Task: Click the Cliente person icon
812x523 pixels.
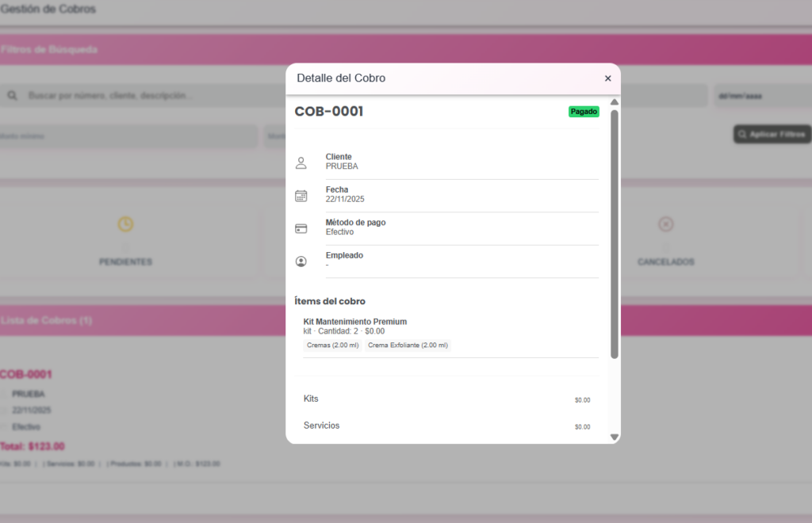Action: (x=301, y=163)
